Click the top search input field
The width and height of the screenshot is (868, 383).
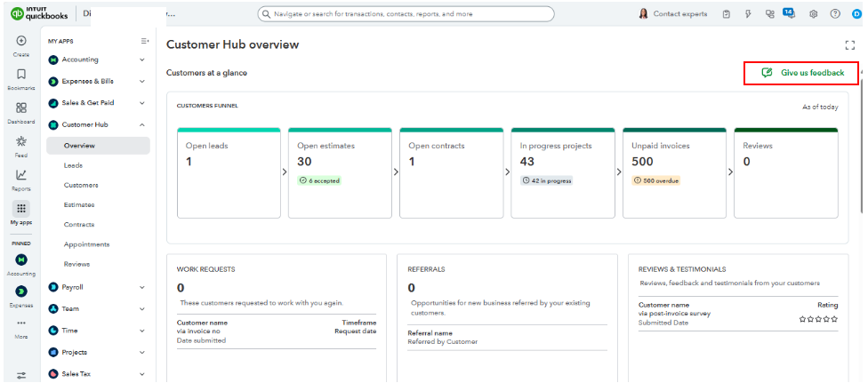click(x=405, y=14)
